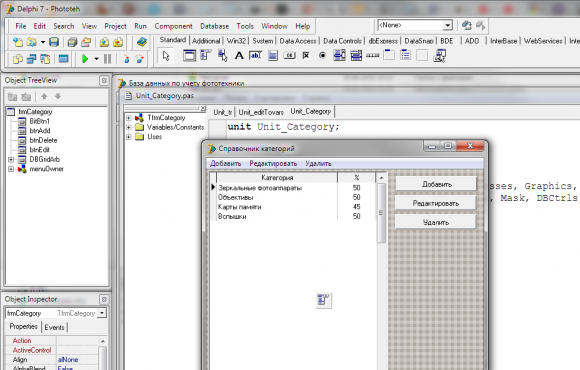Expand TfrmCategory node in code explorer
Screen dimensions: 580x370
point(128,118)
